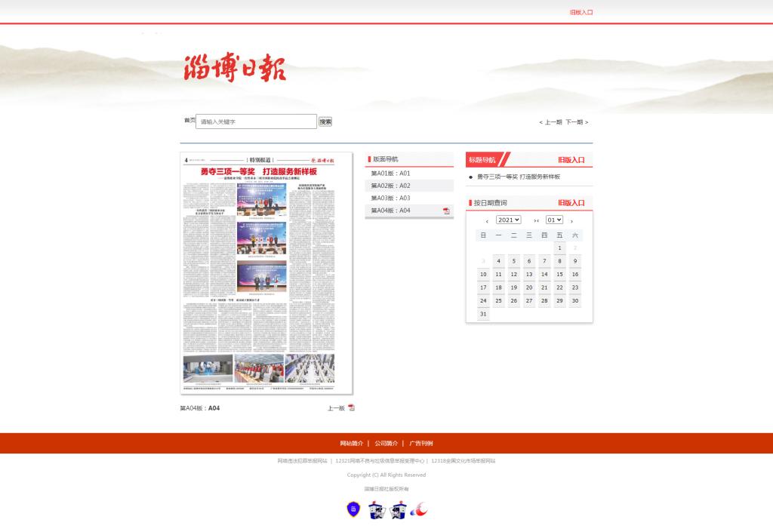Click the keyword search input field

tap(255, 121)
